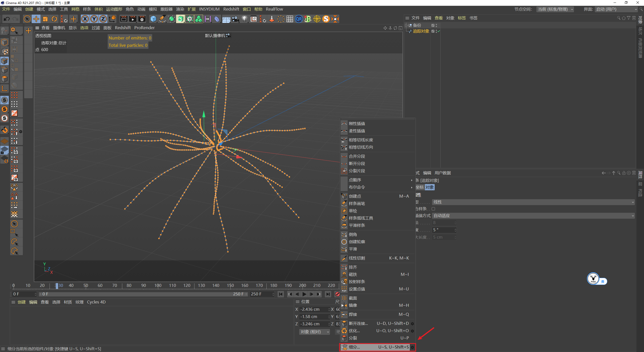This screenshot has height=352, width=644.
Task: Click the Undo arrow icon
Action: coord(7,19)
